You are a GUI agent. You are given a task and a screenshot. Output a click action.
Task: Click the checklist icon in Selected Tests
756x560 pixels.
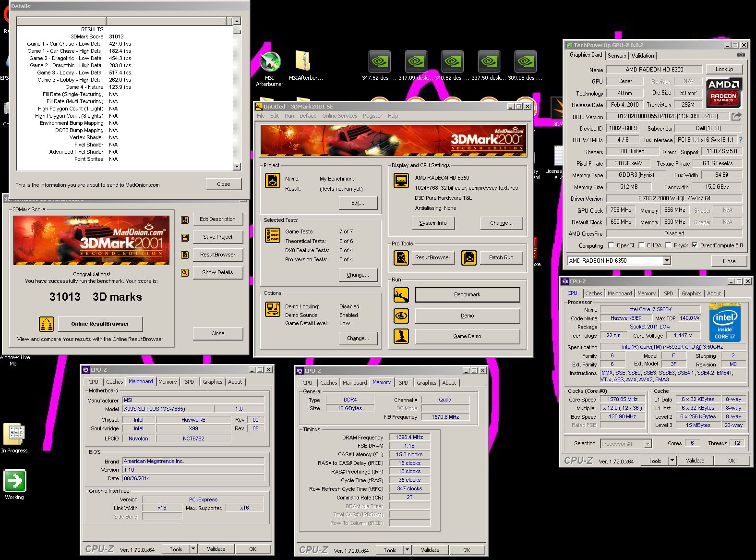coord(273,235)
